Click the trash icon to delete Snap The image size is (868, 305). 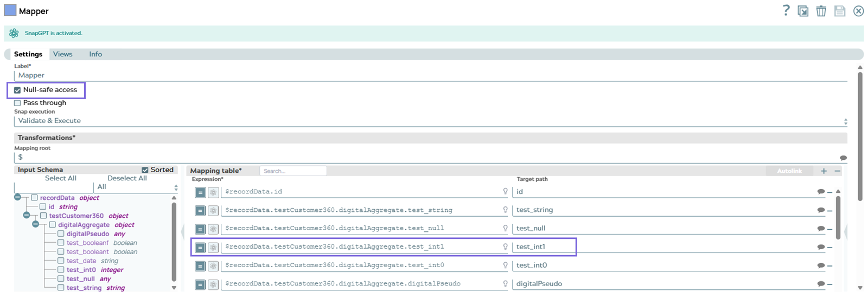point(821,11)
